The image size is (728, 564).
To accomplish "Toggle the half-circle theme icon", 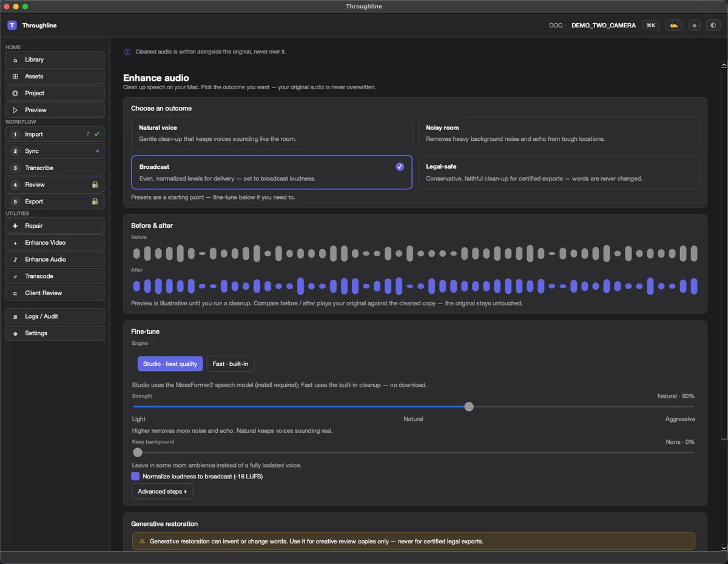I will pyautogui.click(x=713, y=25).
